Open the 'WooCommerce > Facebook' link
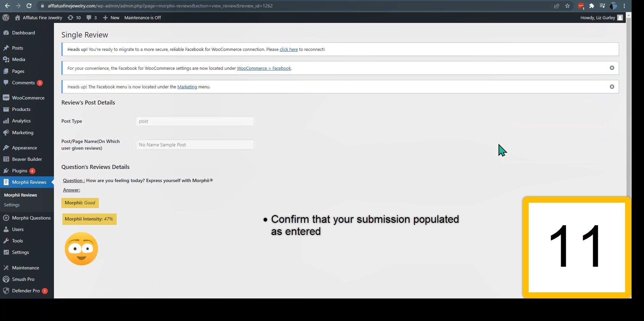 click(264, 68)
